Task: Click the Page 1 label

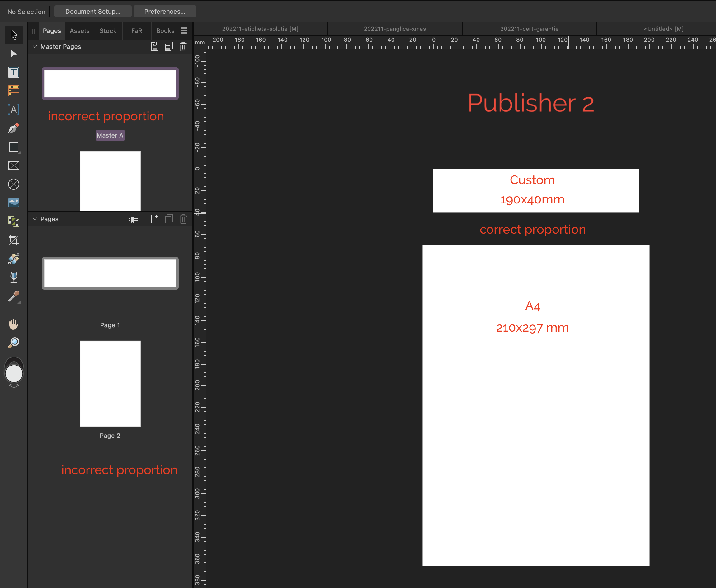Action: pos(110,325)
